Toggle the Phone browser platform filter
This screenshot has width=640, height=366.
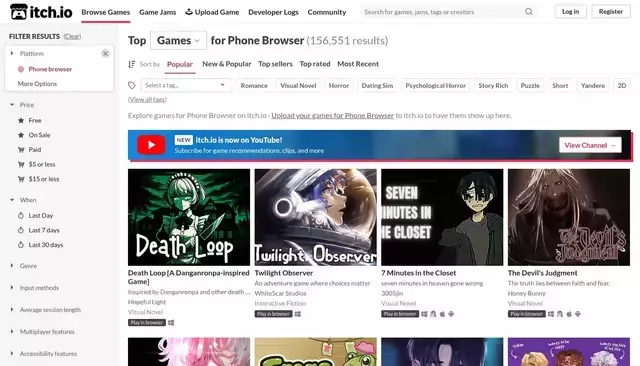(50, 69)
